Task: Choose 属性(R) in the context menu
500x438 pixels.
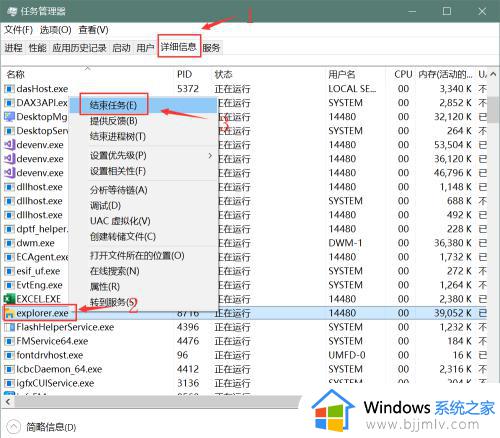Action: (143, 287)
